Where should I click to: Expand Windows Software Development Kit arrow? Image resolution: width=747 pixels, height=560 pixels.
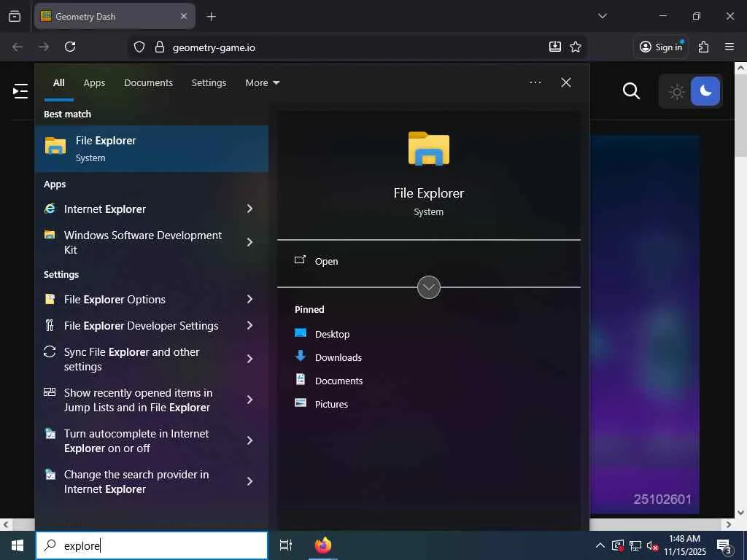(249, 242)
